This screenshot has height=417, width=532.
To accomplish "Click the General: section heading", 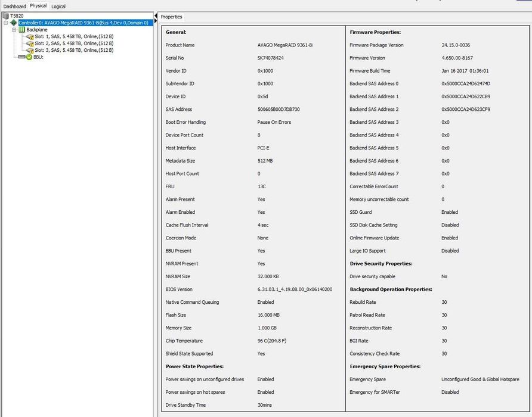I will (176, 32).
